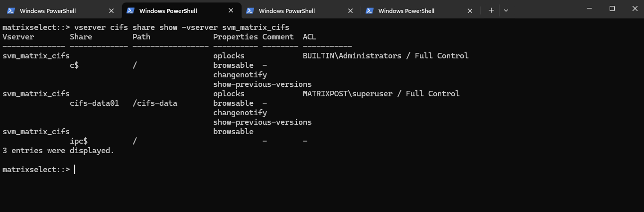Close the fourth Windows PowerShell tab
The width and height of the screenshot is (644, 212).
coord(470,10)
